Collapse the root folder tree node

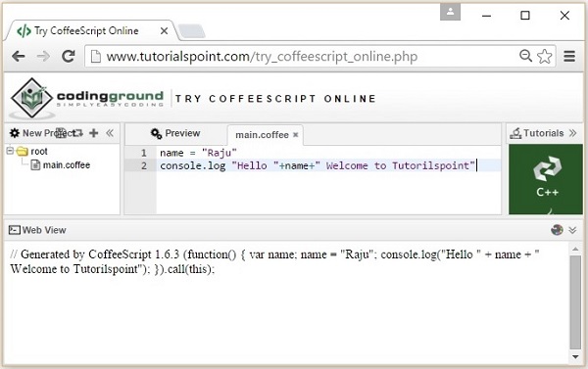click(x=10, y=151)
